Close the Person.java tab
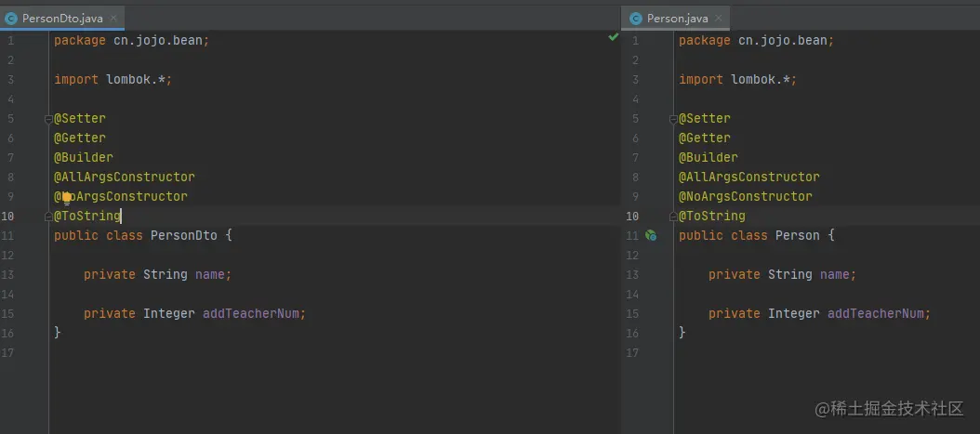The width and height of the screenshot is (980, 434). 719,18
